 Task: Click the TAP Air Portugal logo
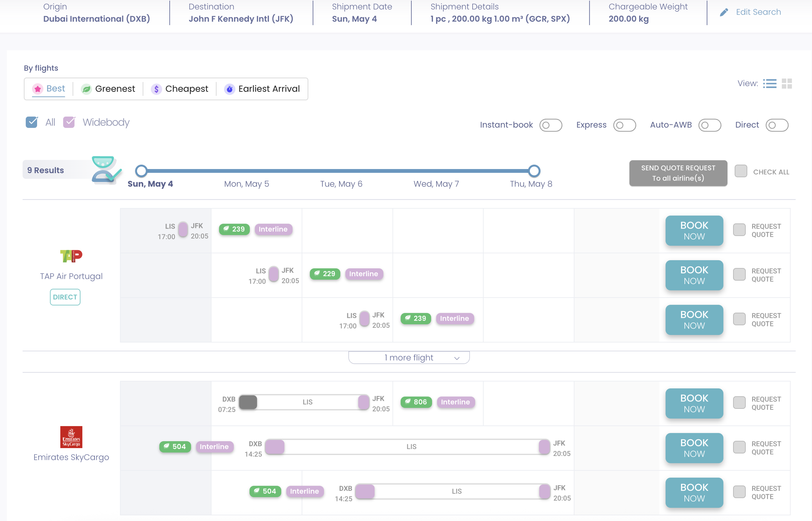[71, 256]
